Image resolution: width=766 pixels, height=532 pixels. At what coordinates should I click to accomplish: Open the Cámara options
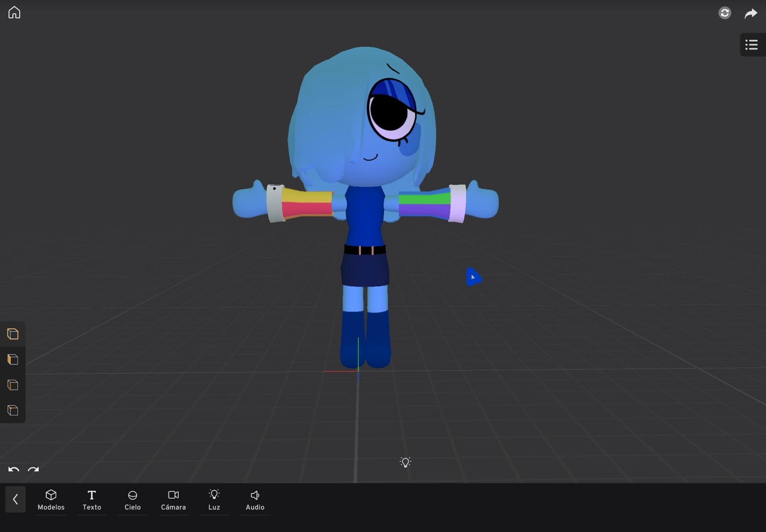(174, 500)
